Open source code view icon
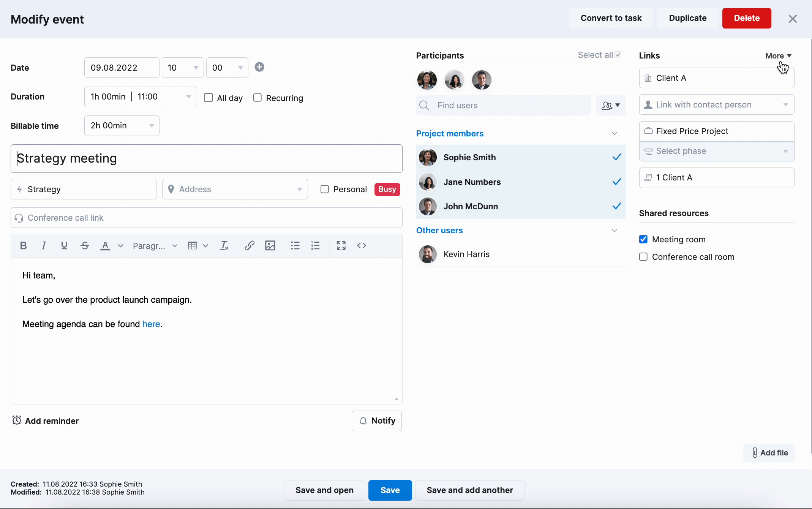 tap(362, 246)
